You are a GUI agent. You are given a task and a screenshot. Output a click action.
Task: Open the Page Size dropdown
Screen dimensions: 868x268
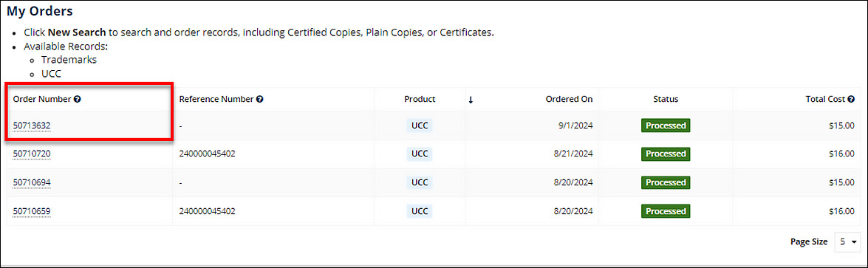(x=847, y=242)
